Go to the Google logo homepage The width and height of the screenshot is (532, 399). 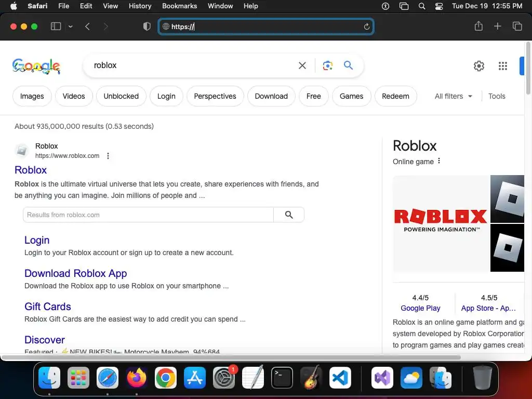pyautogui.click(x=36, y=66)
